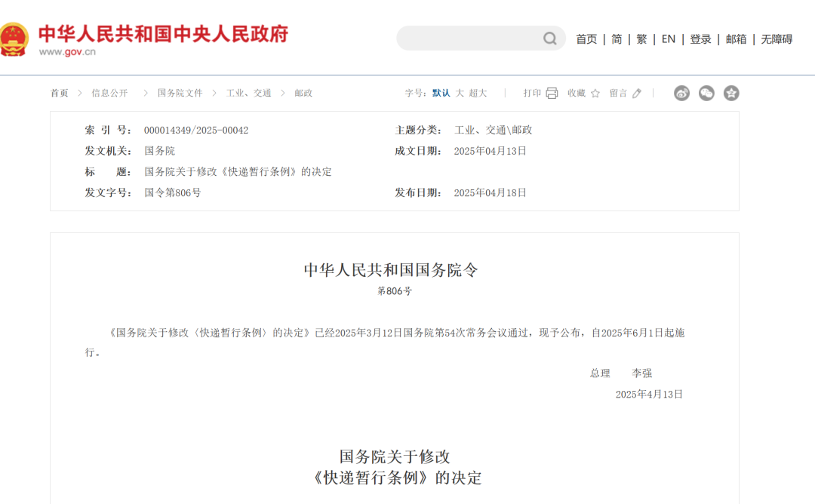Viewport: 815px width, 504px height.
Task: Share the article to Weibo
Action: (681, 93)
